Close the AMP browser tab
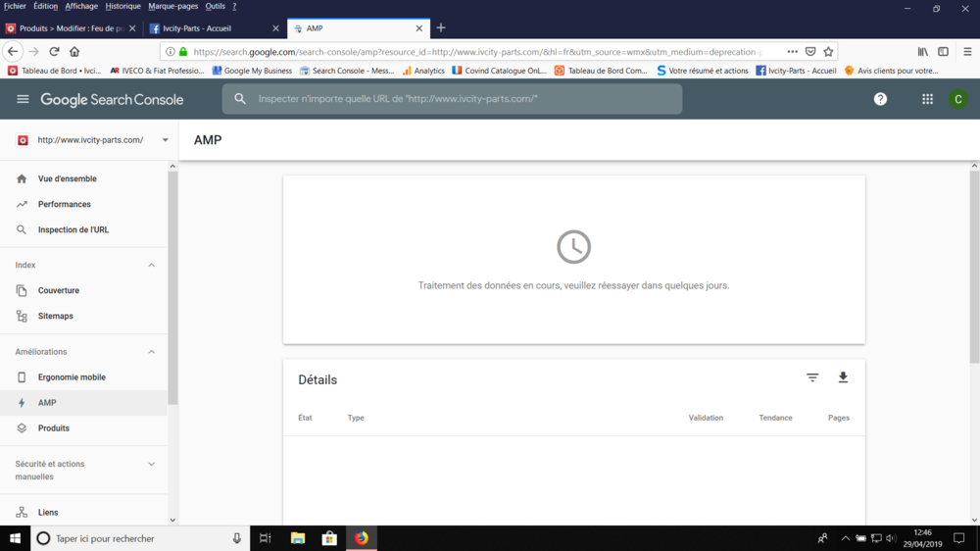This screenshot has width=980, height=551. click(x=418, y=28)
